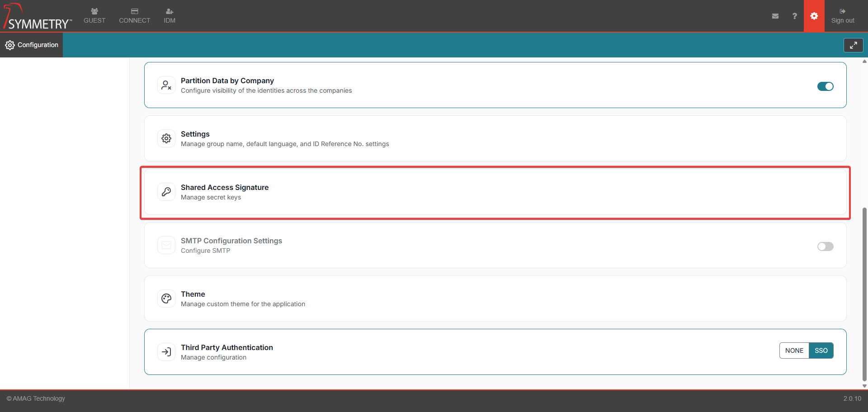
Task: Click the red settings gear icon
Action: [814, 16]
